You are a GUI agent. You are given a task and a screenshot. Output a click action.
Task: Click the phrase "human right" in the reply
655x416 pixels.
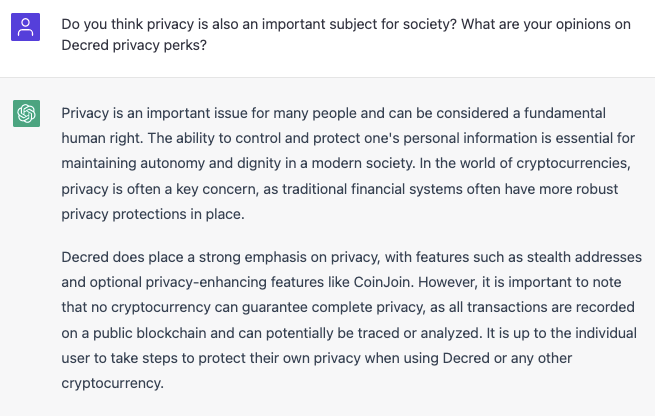102,138
